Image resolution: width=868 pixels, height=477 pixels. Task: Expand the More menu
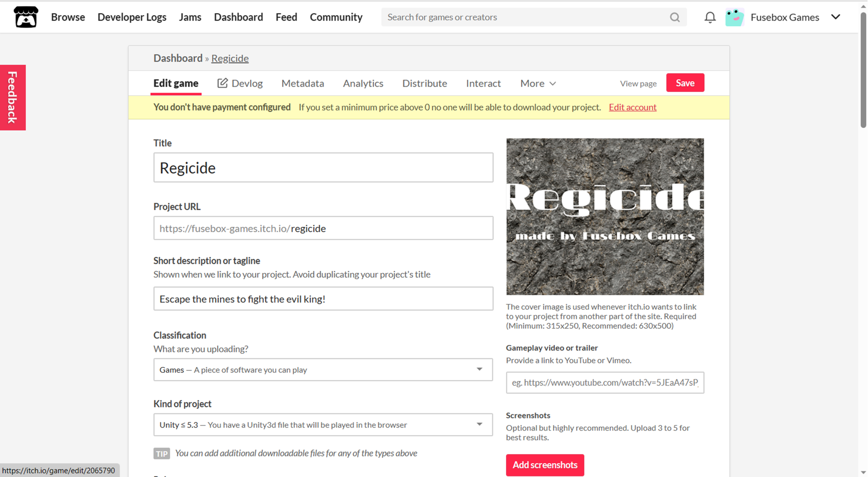538,84
